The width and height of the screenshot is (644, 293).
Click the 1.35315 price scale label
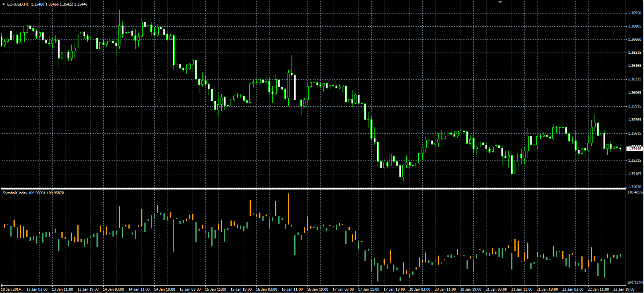(634, 160)
